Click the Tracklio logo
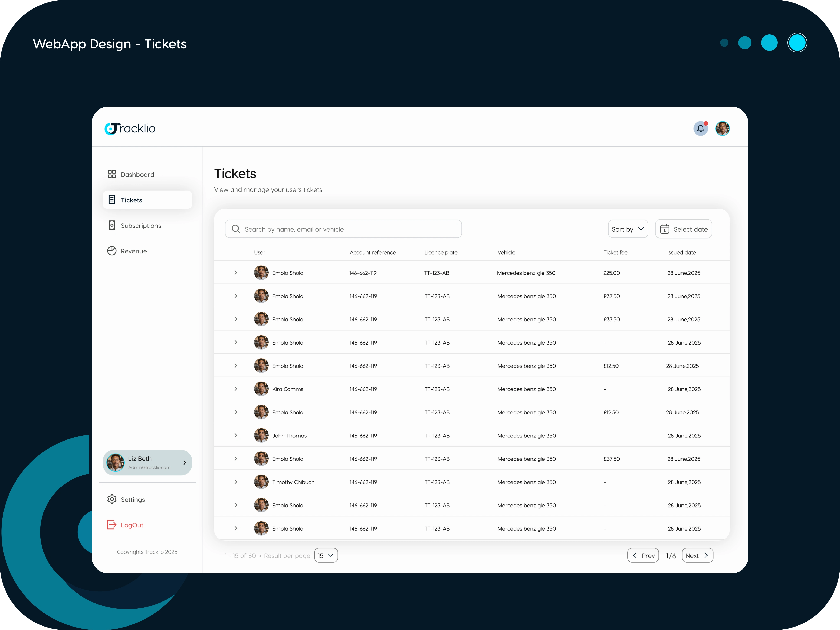The image size is (840, 630). point(130,128)
